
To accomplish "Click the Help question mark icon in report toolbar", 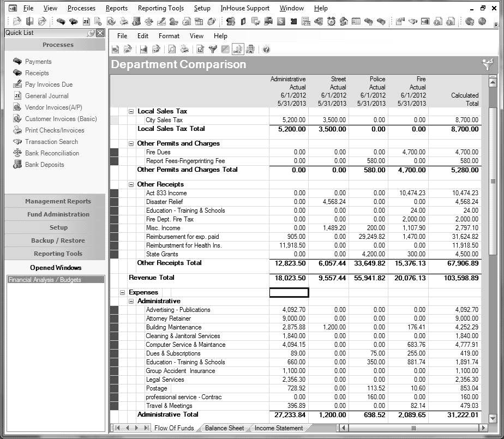I will point(266,50).
